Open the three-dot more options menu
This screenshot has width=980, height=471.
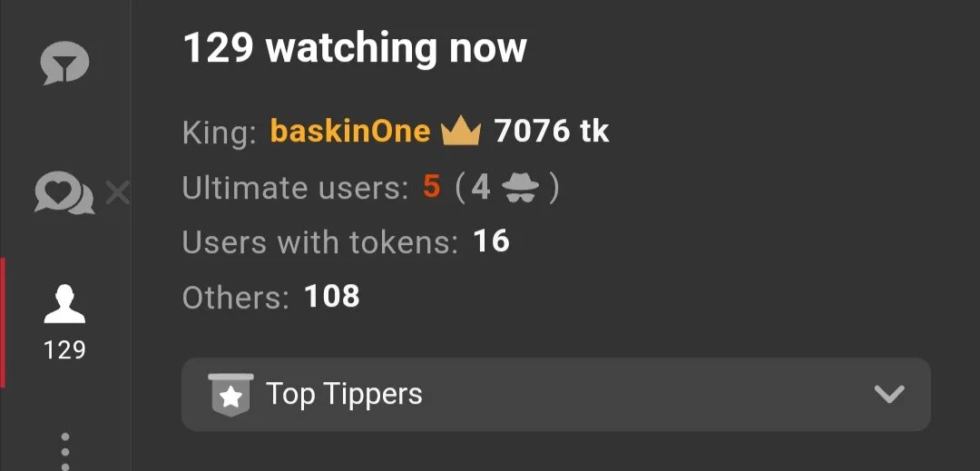click(65, 451)
